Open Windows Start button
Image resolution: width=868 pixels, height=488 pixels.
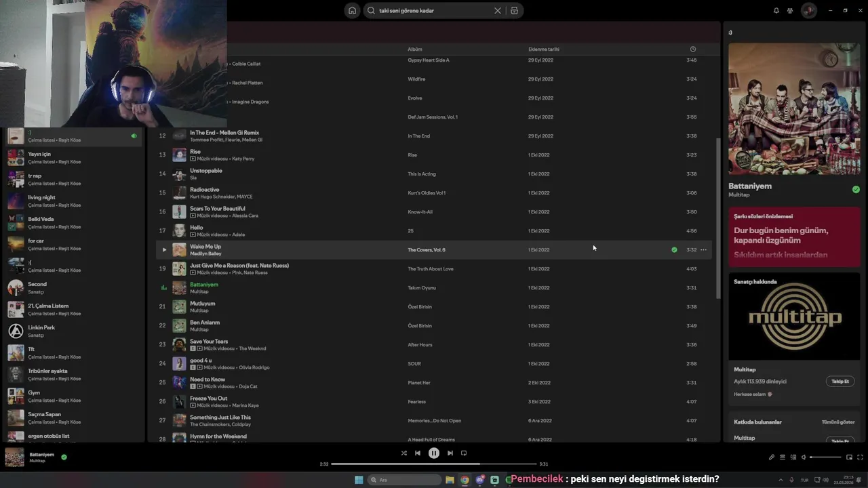point(359,480)
